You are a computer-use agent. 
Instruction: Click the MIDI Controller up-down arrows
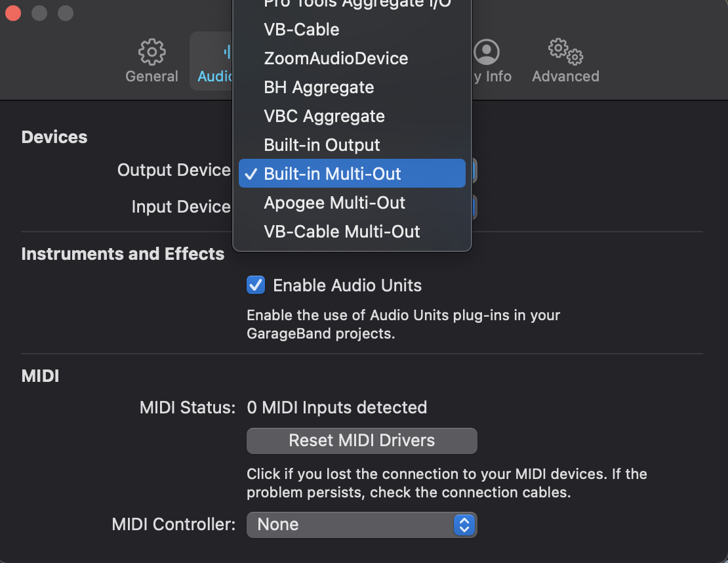[464, 525]
